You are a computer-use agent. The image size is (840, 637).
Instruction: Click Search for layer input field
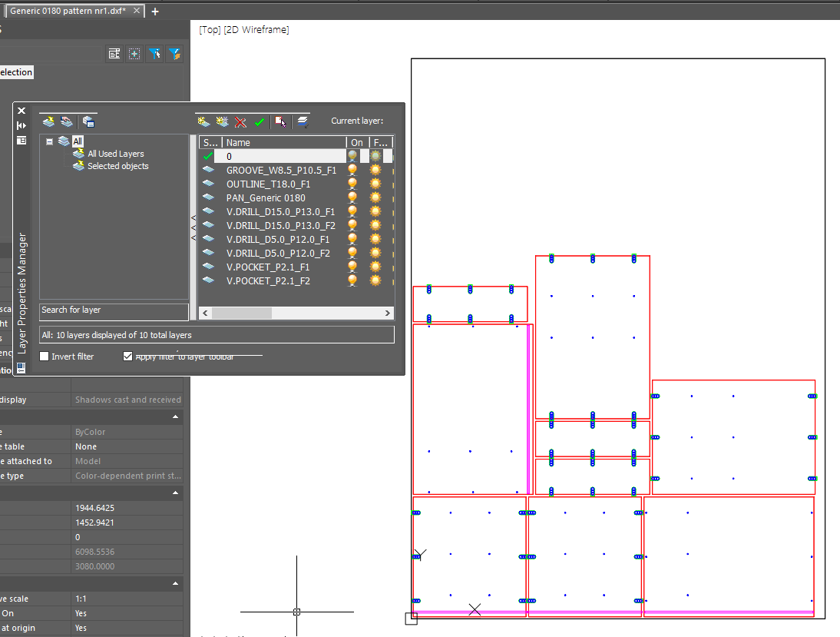click(x=114, y=311)
